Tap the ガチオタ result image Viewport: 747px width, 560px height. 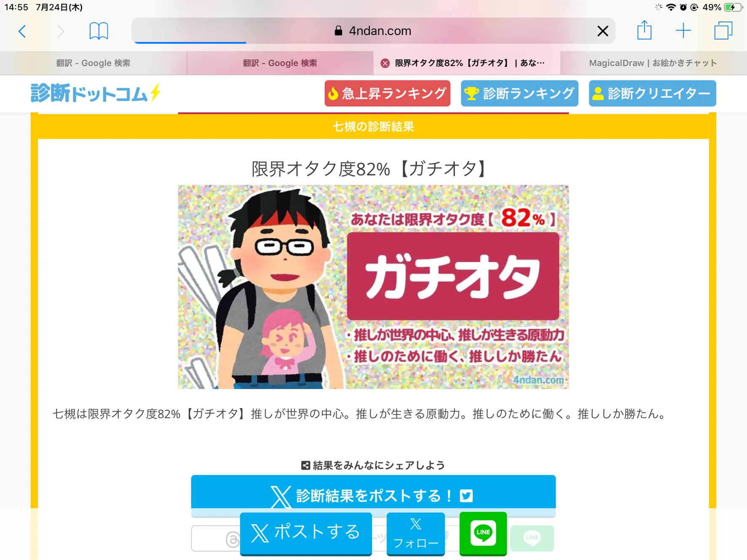point(373,287)
